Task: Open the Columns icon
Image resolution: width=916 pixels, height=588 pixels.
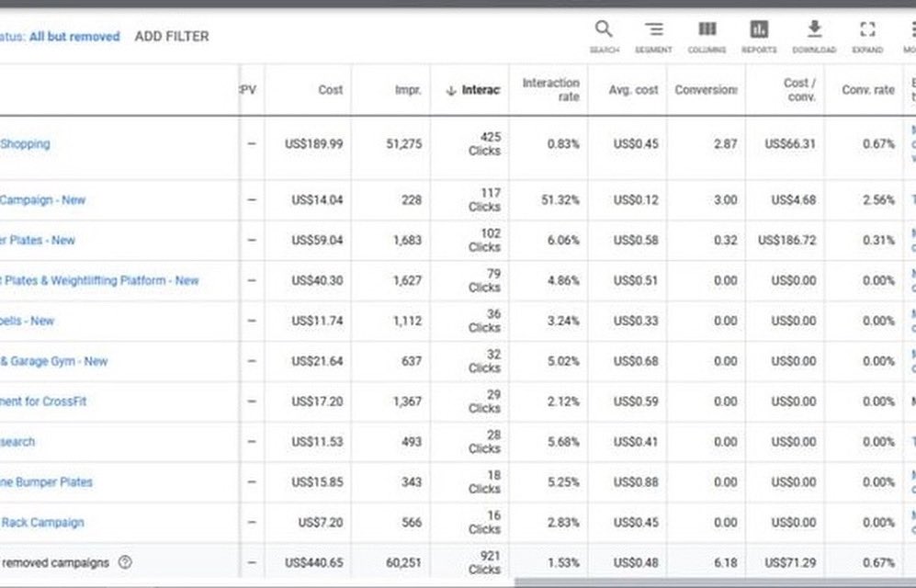Action: point(707,28)
